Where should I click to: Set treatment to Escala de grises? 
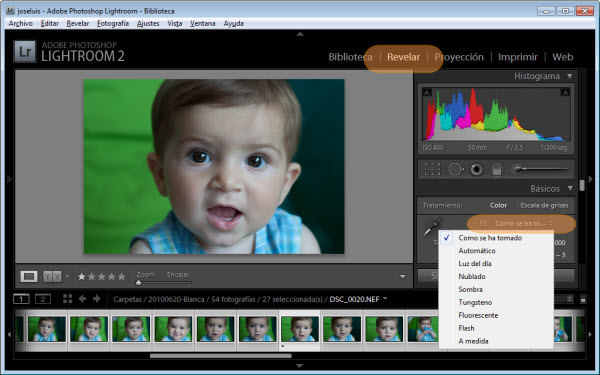544,205
